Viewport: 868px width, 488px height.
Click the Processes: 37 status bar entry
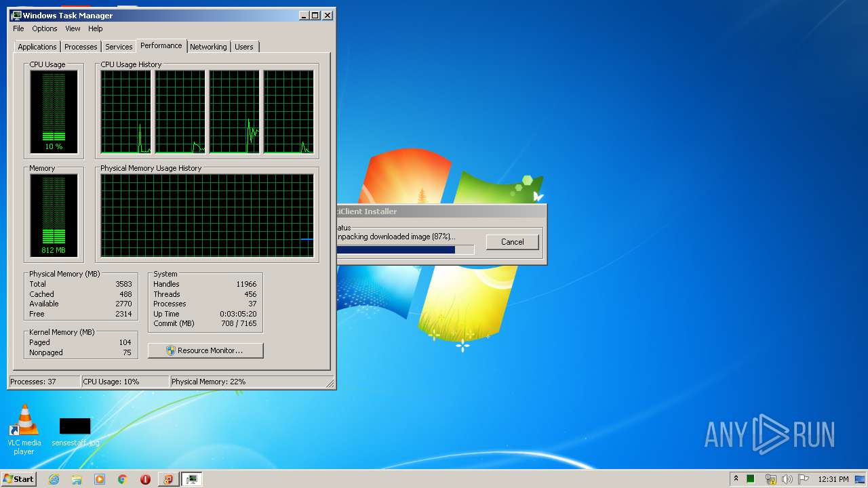pos(44,382)
